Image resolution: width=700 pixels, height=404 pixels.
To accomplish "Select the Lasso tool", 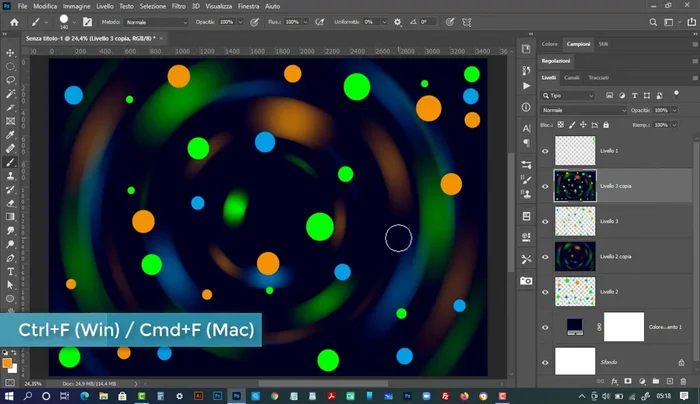I will coord(10,80).
